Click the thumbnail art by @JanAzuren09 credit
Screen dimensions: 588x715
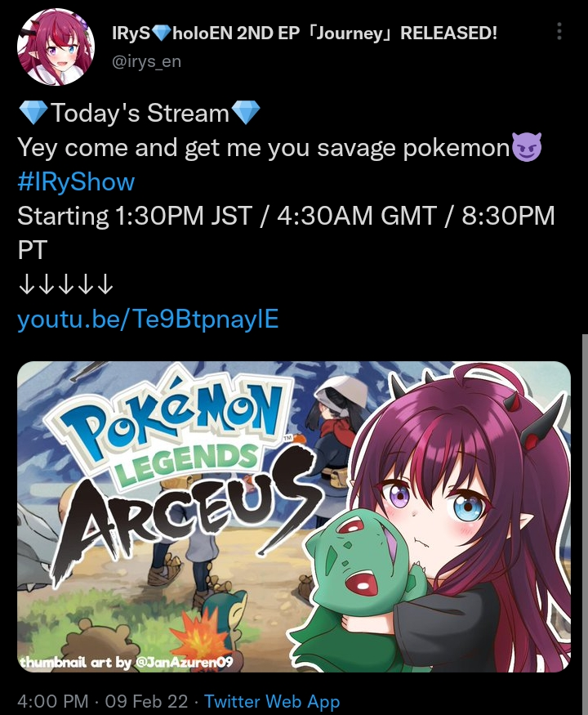click(x=126, y=662)
